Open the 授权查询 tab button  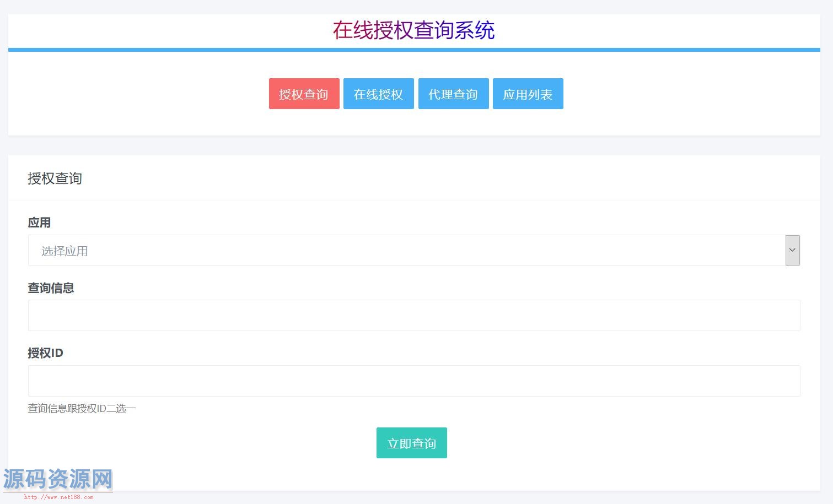[x=304, y=94]
